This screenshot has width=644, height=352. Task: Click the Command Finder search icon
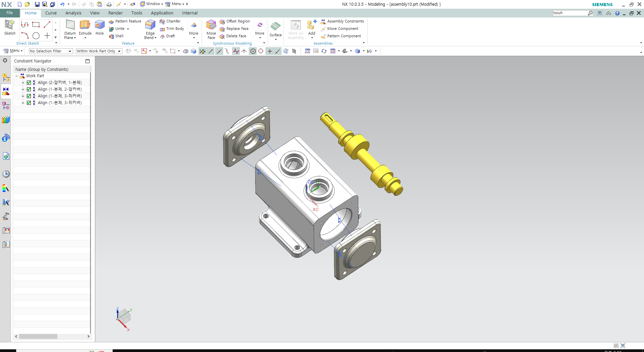(x=590, y=13)
